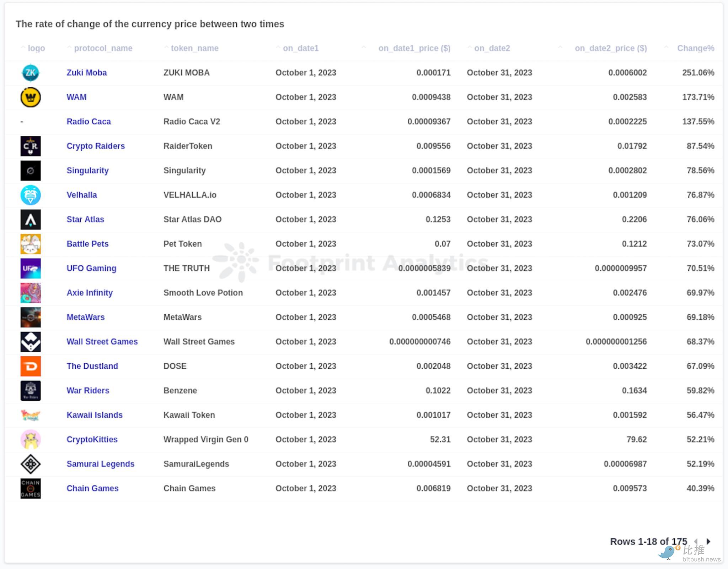Open the MetaWars protocol link
Image resolution: width=728 pixels, height=569 pixels.
pyautogui.click(x=86, y=317)
